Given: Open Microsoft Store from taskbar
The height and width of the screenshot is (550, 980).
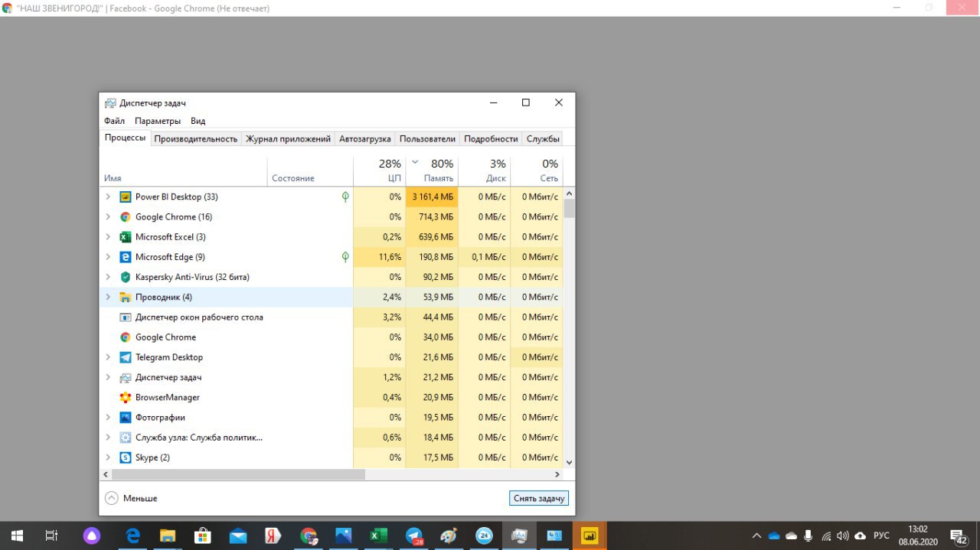Looking at the screenshot, I should click(x=202, y=535).
